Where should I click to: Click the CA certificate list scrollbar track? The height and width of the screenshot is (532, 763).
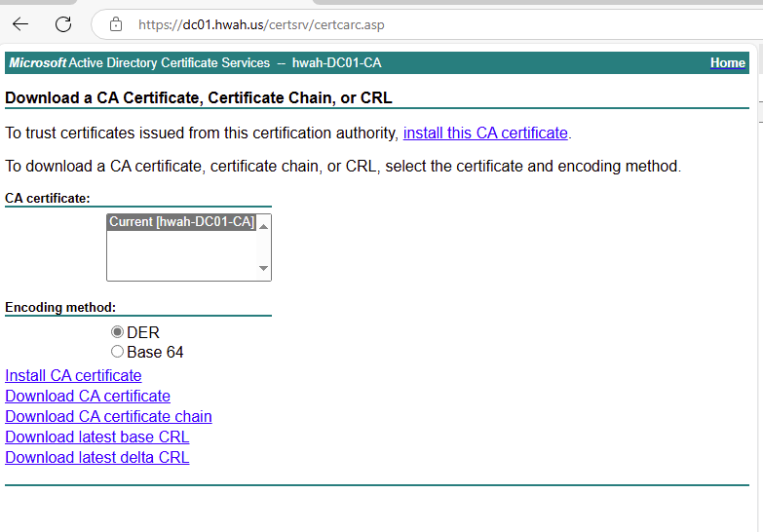263,247
